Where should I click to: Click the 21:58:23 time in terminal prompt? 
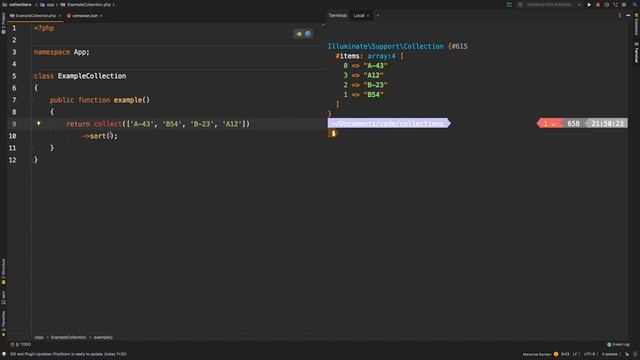[x=607, y=123]
